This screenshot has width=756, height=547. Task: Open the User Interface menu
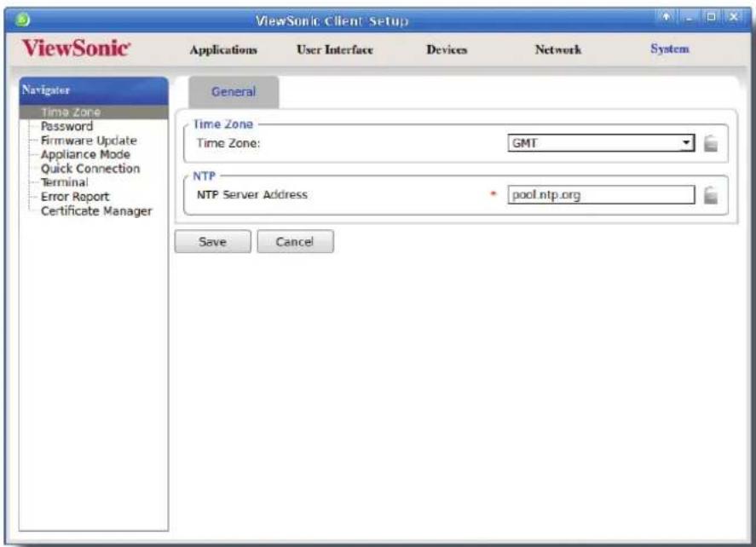point(335,49)
